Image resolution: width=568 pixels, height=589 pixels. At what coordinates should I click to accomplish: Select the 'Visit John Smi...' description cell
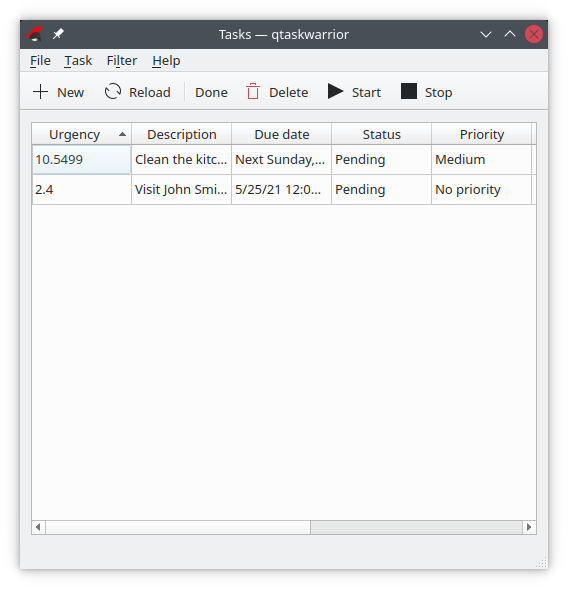click(x=181, y=190)
